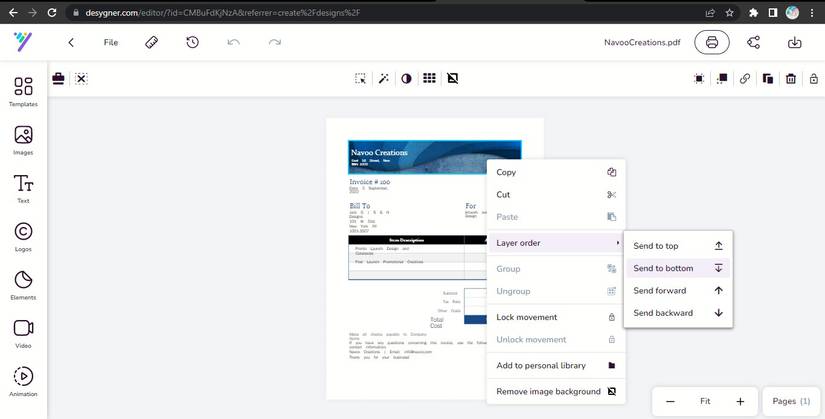Open version history clock icon
This screenshot has height=419, width=825.
coord(193,43)
